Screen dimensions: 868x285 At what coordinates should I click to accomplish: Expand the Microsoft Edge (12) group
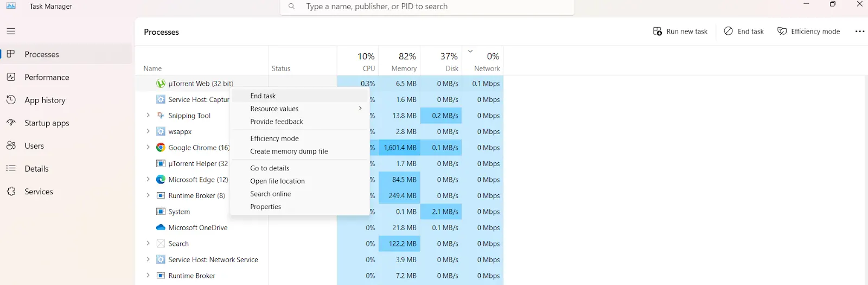(x=148, y=180)
